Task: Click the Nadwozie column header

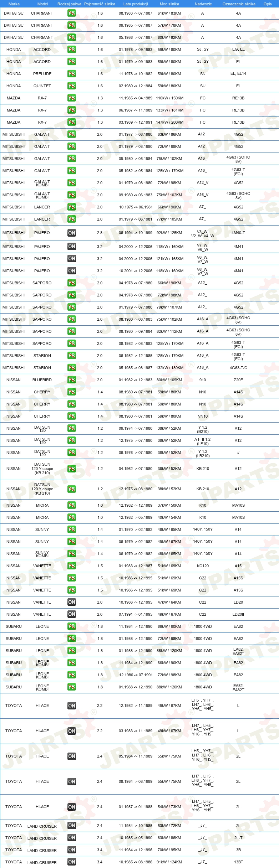Action: point(203,4)
